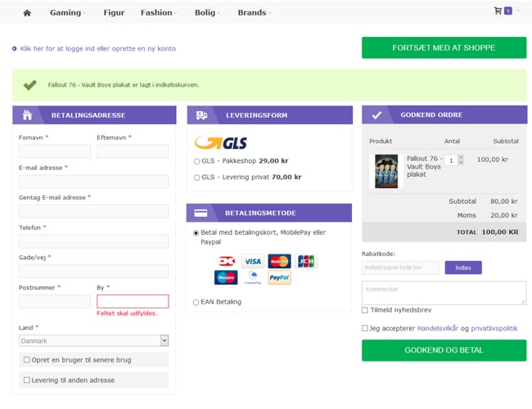Tick Opret en bruger til senere brug
This screenshot has width=532, height=409.
pyautogui.click(x=27, y=360)
